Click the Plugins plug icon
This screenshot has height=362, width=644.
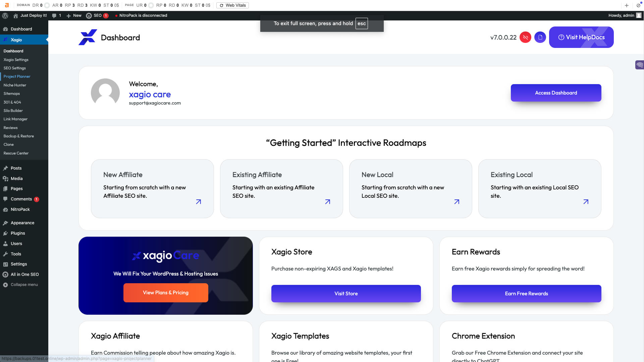point(5,233)
